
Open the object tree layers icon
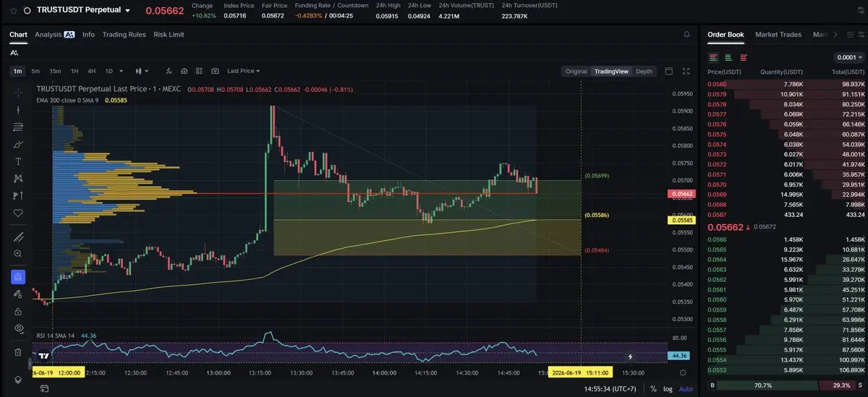pyautogui.click(x=18, y=380)
